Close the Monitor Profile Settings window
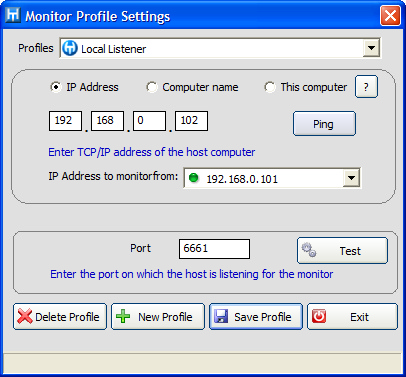This screenshot has height=377, width=406. pos(390,15)
